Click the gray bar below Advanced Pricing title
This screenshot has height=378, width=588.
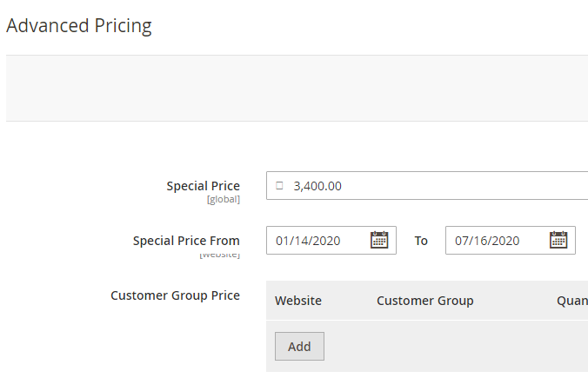click(x=296, y=88)
